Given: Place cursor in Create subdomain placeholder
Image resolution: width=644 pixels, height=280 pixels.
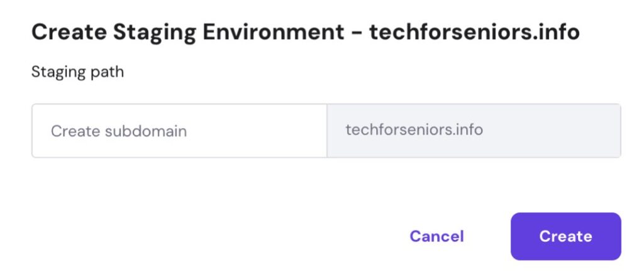Looking at the screenshot, I should click(119, 131).
